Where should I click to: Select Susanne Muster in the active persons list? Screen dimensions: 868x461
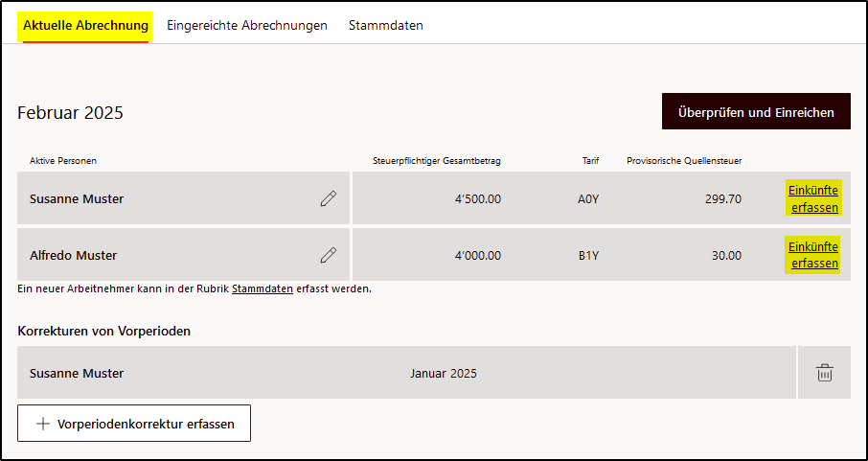pyautogui.click(x=77, y=199)
